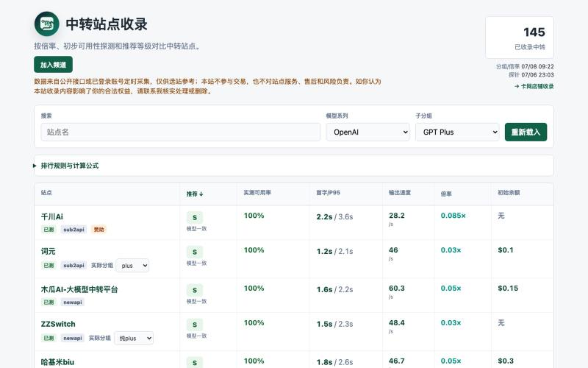Image resolution: width=588 pixels, height=368 pixels.
Task: Open the 木瓜AI-大模型中转平台 site name
Action: (x=79, y=289)
